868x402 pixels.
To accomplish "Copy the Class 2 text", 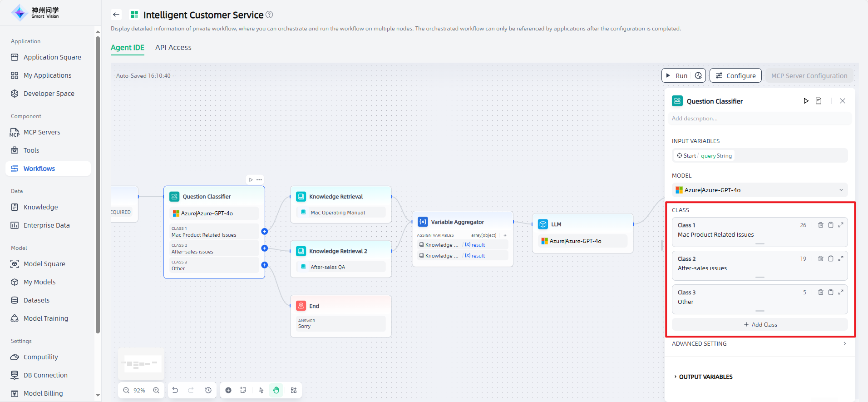I will tap(830, 258).
